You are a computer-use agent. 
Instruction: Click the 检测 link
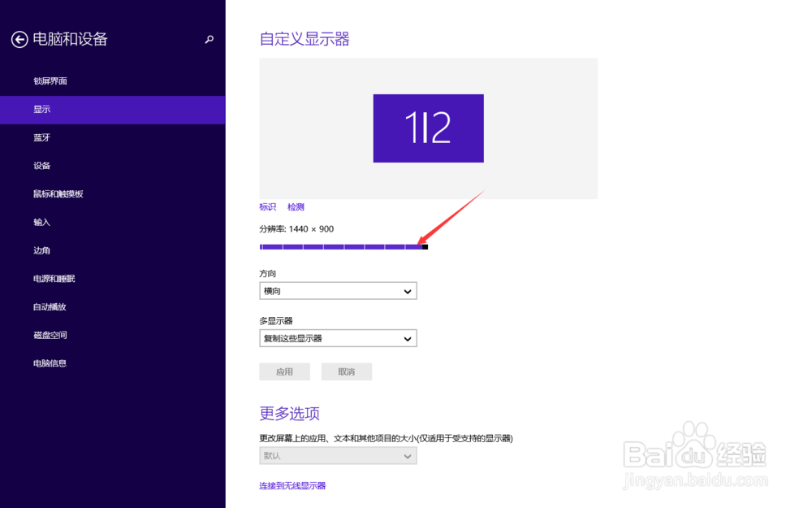tap(296, 206)
